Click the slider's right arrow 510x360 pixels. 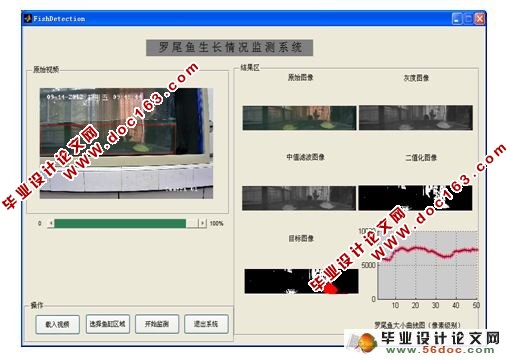(x=202, y=223)
